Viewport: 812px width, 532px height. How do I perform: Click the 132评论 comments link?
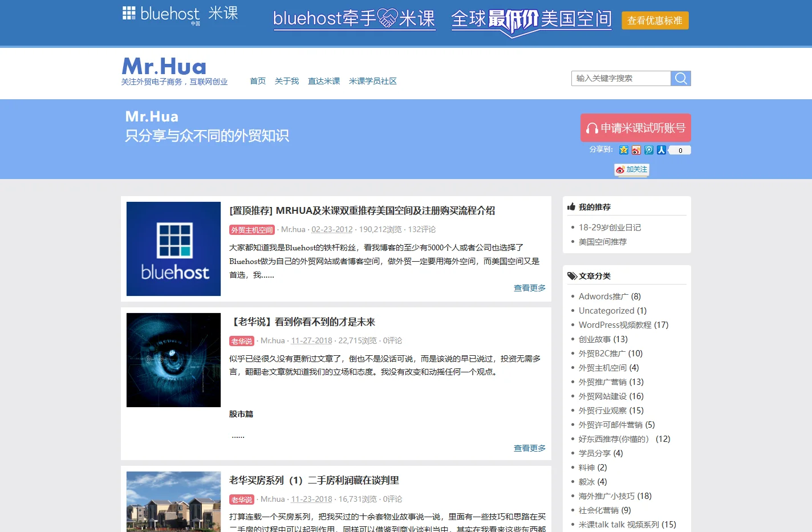[422, 229]
